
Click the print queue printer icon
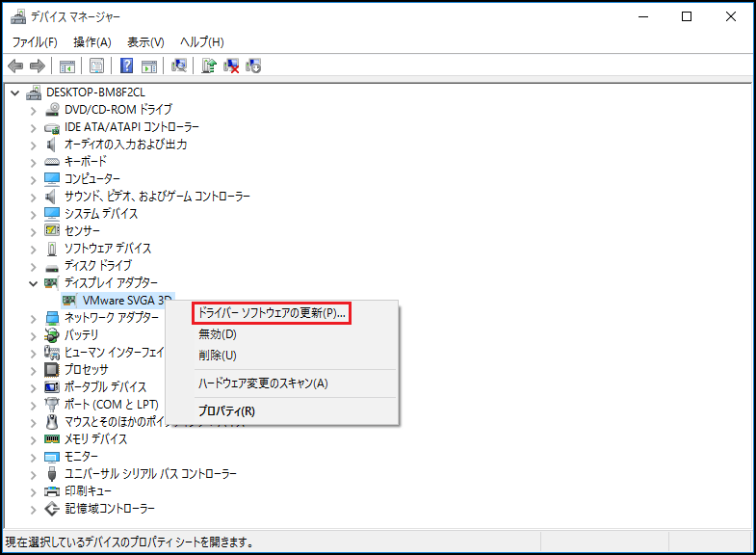(52, 491)
